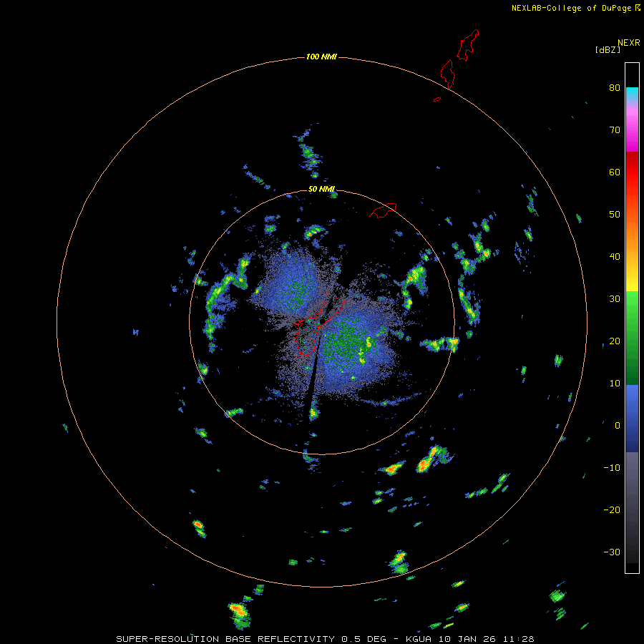This screenshot has width=644, height=644.
Task: Select the 0 tick value on the dBZ scale
Action: tap(617, 426)
